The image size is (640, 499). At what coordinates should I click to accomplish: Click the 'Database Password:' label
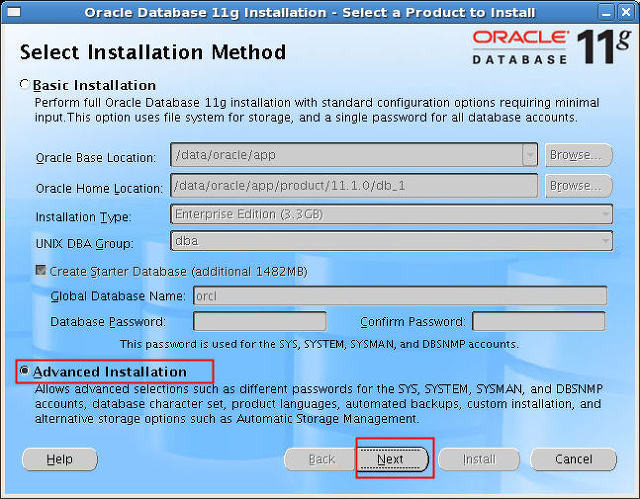pos(108,322)
